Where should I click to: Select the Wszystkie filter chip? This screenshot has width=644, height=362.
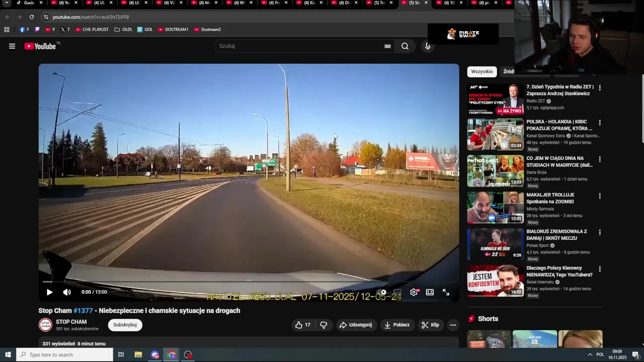click(x=482, y=71)
